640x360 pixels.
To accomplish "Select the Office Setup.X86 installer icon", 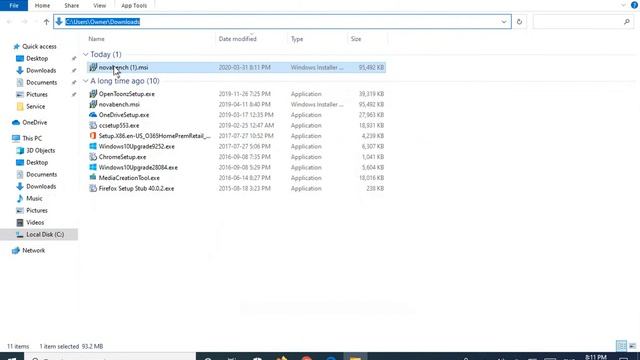I will tap(93, 136).
